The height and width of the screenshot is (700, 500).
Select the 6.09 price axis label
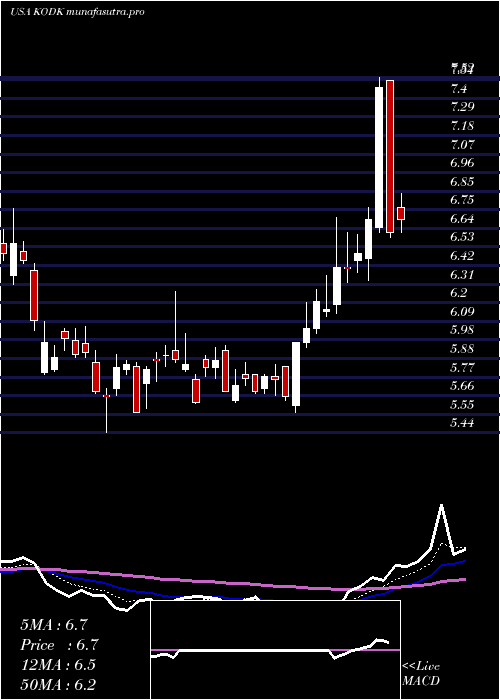tap(462, 312)
